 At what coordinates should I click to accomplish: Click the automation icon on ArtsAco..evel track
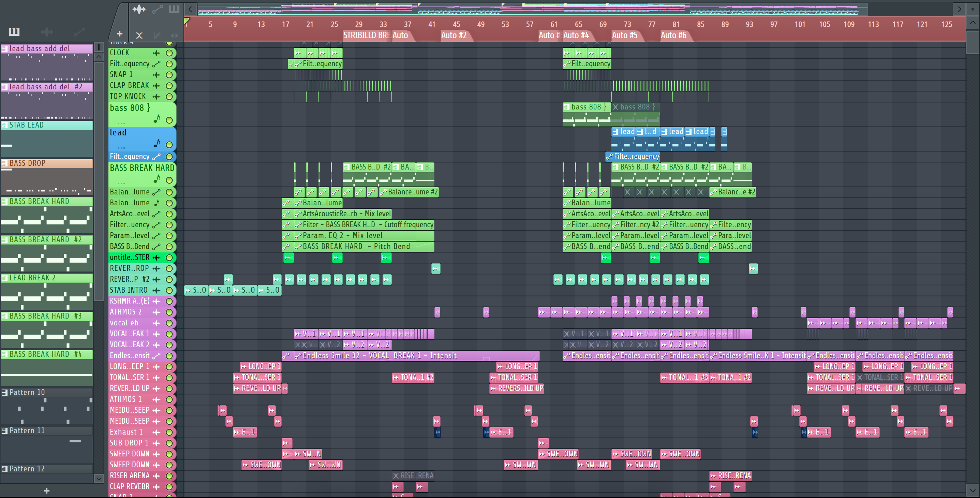point(157,214)
